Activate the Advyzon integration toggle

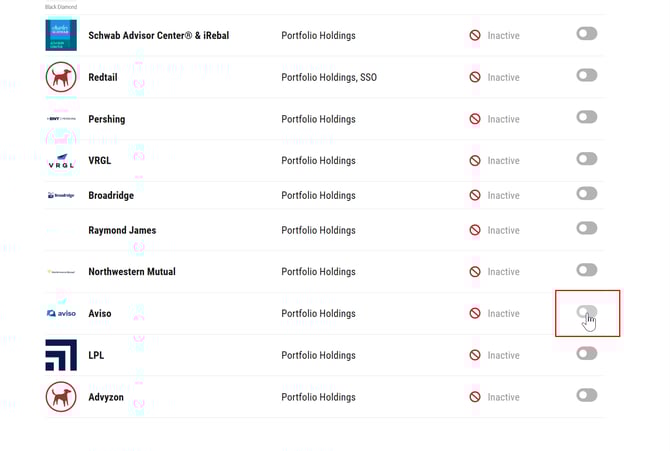click(587, 395)
